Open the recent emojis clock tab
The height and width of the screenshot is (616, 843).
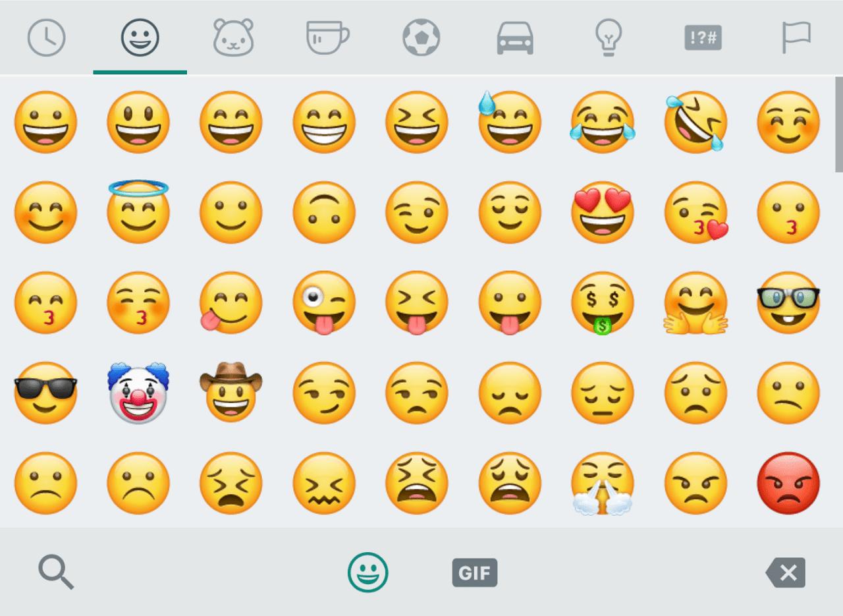click(x=46, y=37)
